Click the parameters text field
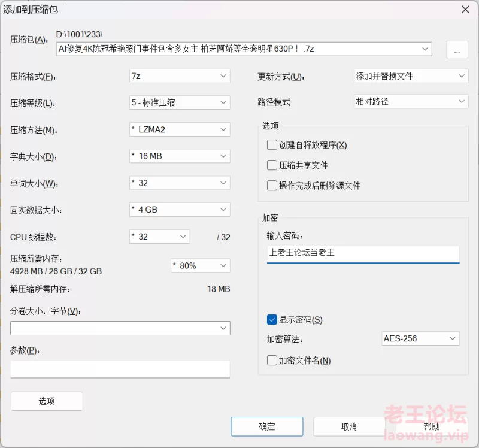 tap(120, 369)
